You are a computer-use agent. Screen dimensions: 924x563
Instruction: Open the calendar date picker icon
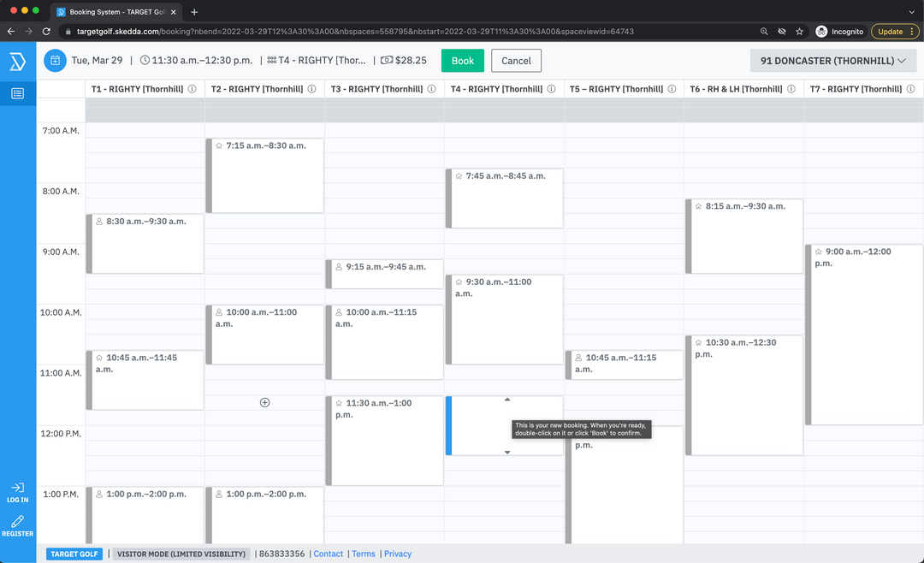[55, 61]
